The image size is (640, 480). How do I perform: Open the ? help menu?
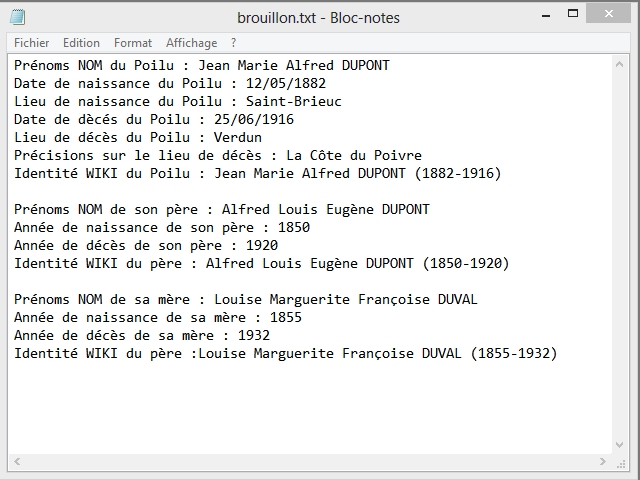point(233,43)
